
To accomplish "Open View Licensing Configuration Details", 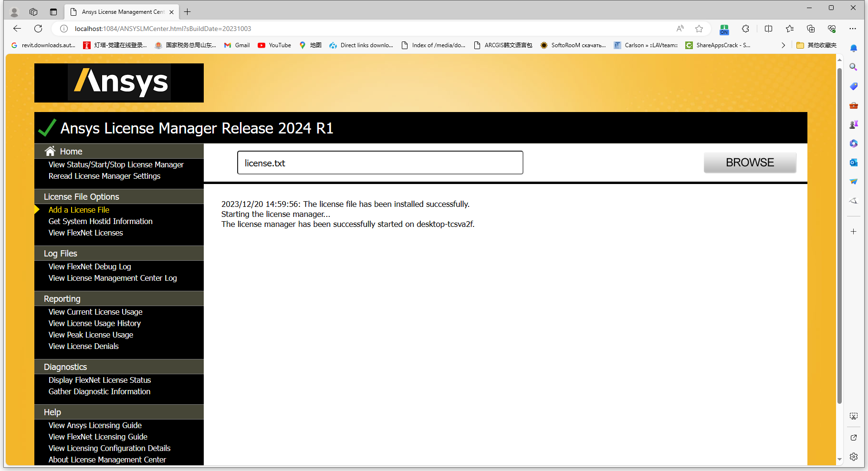I will click(109, 448).
